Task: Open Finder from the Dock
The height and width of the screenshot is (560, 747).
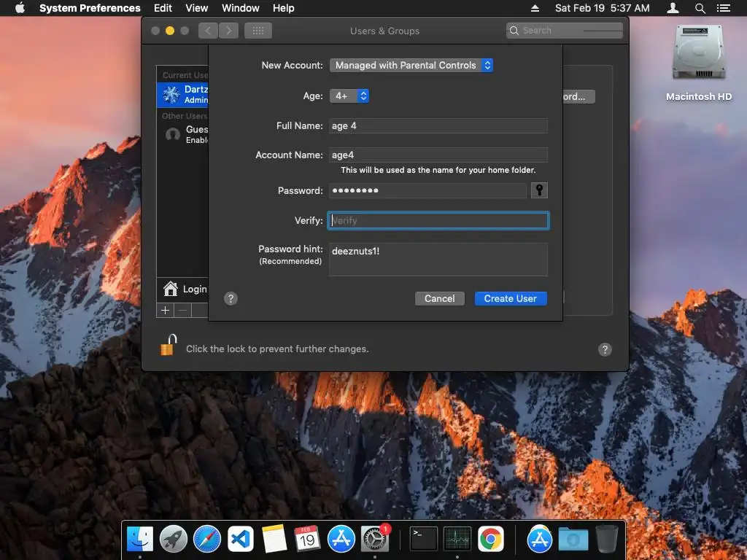Action: tap(139, 539)
